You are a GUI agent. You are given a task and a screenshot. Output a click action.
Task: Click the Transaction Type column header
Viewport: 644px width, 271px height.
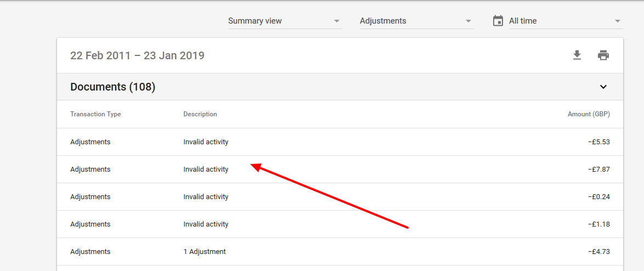tap(95, 114)
